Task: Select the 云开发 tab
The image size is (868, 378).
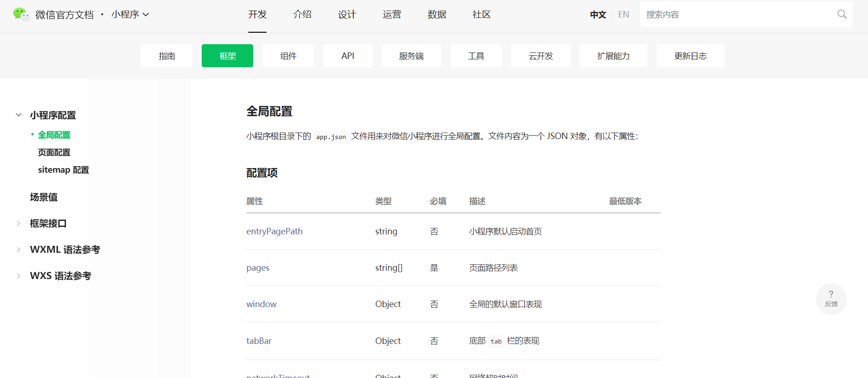Action: coord(541,56)
